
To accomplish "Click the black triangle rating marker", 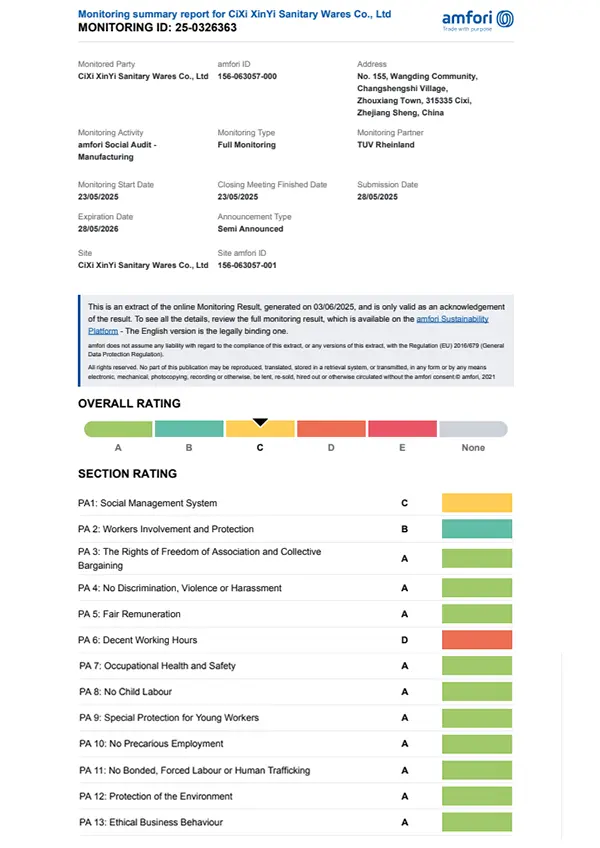I will tap(260, 423).
